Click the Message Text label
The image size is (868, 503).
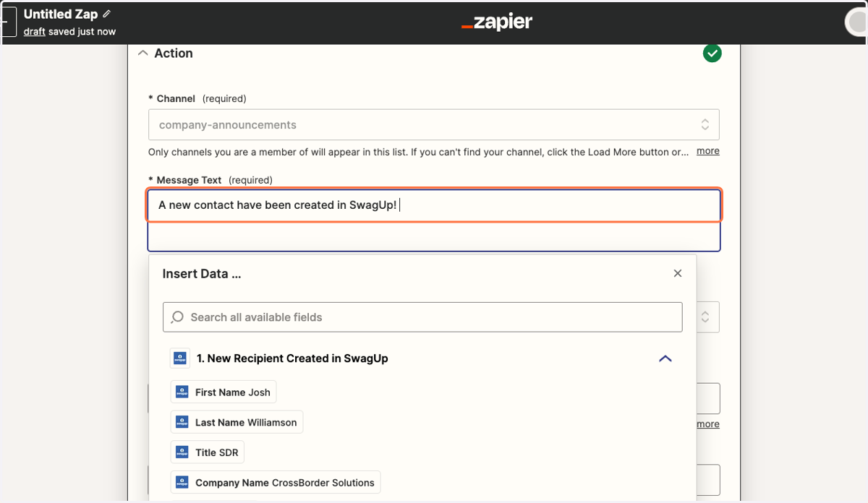(190, 180)
